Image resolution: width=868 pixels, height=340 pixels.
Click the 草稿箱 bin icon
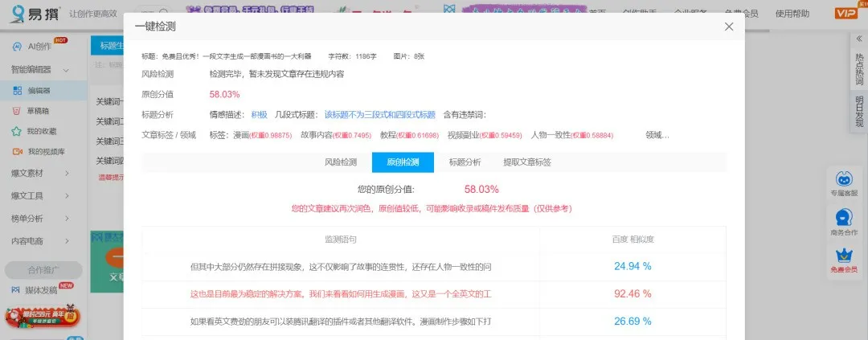click(17, 111)
